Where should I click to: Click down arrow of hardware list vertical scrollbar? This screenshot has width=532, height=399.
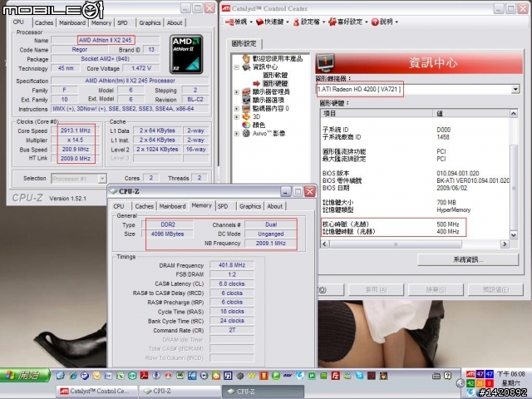click(x=514, y=234)
